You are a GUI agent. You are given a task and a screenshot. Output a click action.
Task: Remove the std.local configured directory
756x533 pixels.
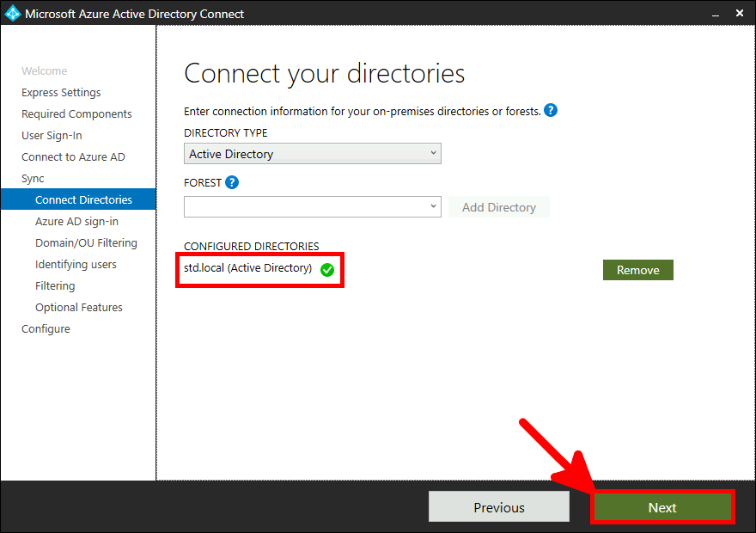pos(637,269)
